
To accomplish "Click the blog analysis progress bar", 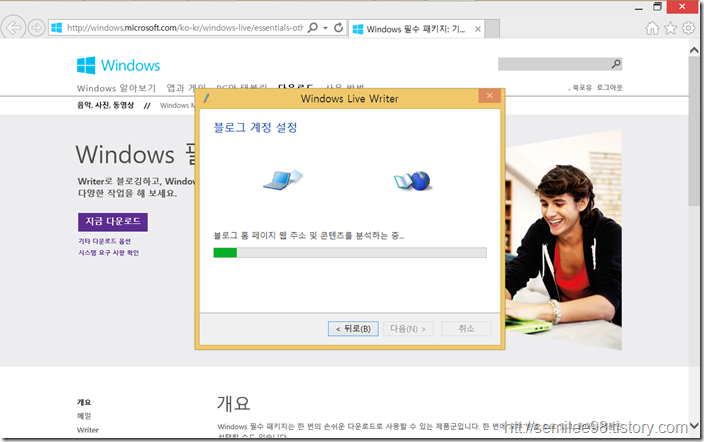I will 350,252.
